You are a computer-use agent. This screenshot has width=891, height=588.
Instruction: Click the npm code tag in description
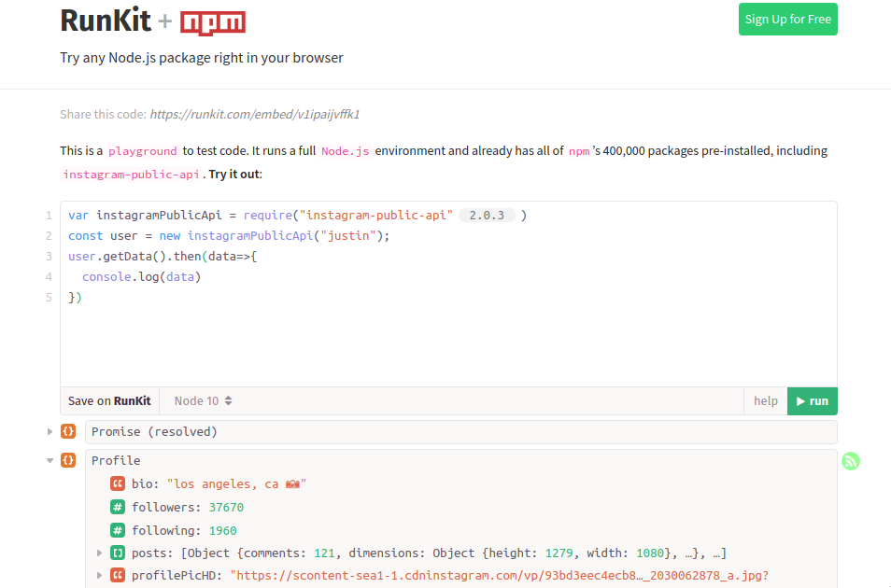click(x=579, y=151)
